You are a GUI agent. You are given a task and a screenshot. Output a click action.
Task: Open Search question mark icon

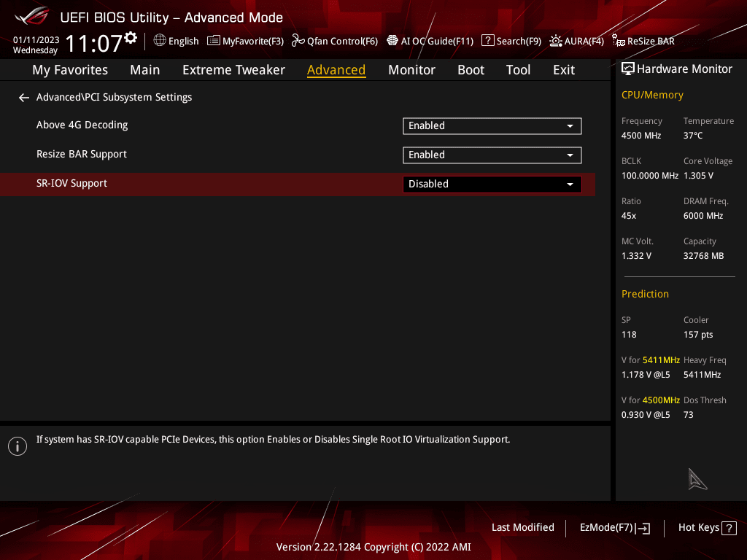[487, 41]
